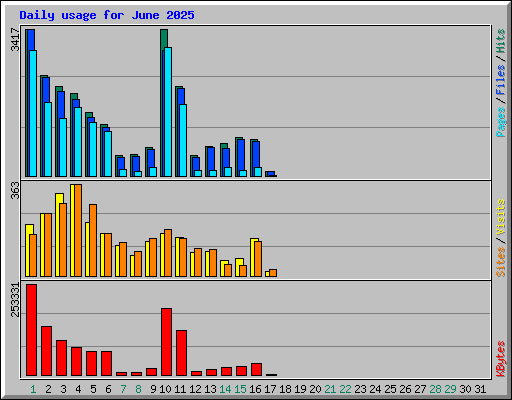512x400 pixels.
Task: Click the cyan pages bar for day 4
Action: pyautogui.click(x=78, y=142)
